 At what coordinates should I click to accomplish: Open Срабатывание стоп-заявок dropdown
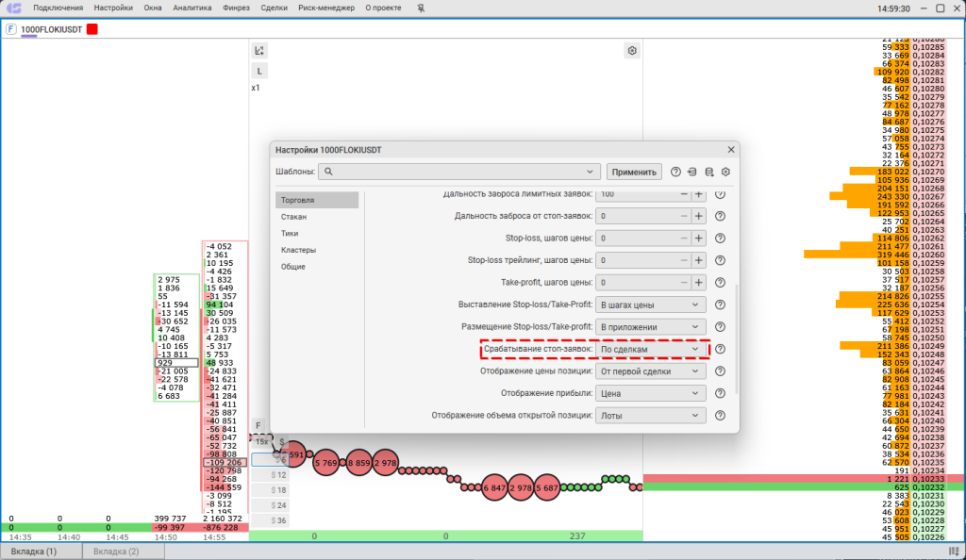(x=651, y=349)
